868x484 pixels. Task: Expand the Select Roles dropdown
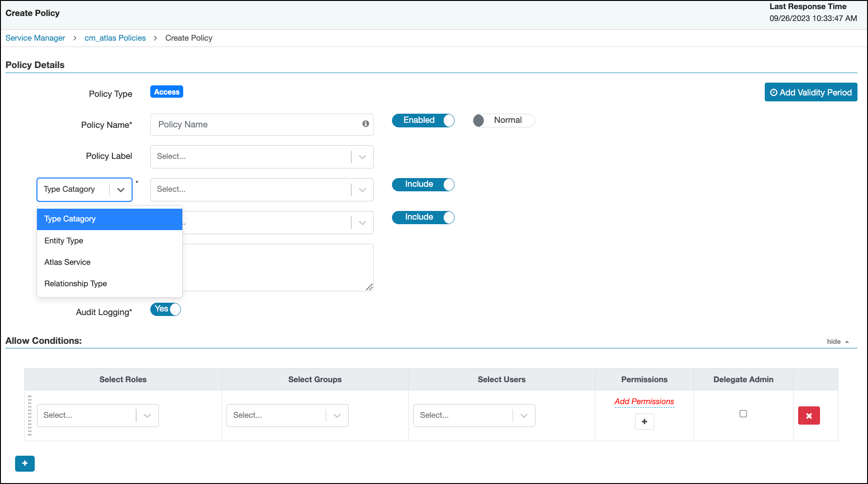[147, 416]
